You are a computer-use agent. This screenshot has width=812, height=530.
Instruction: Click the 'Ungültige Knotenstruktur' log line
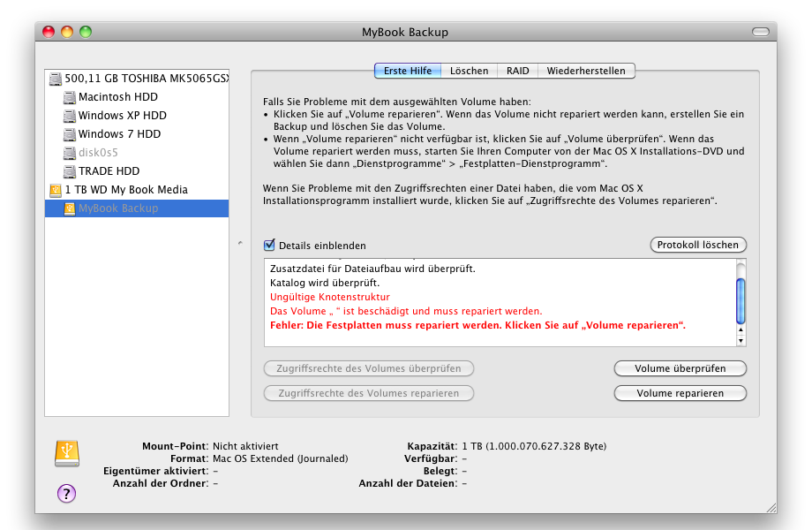330,297
